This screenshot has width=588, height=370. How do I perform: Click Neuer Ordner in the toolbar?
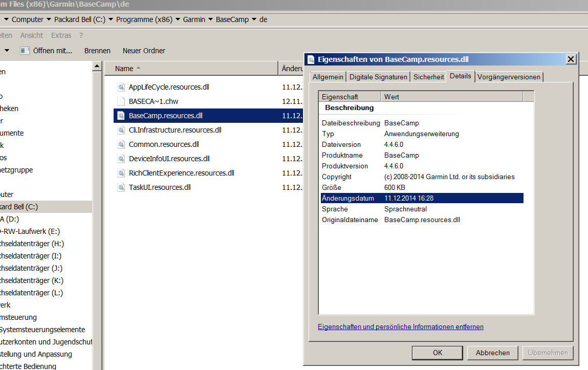[144, 51]
